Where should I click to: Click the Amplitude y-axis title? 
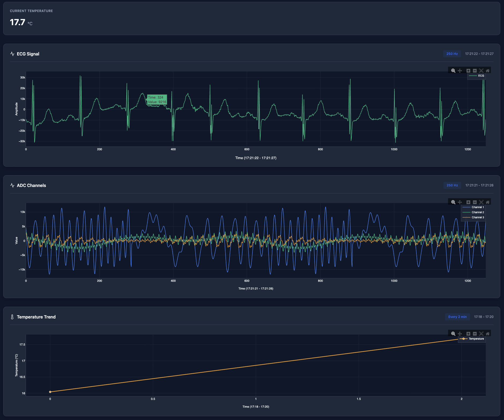pyautogui.click(x=16, y=109)
